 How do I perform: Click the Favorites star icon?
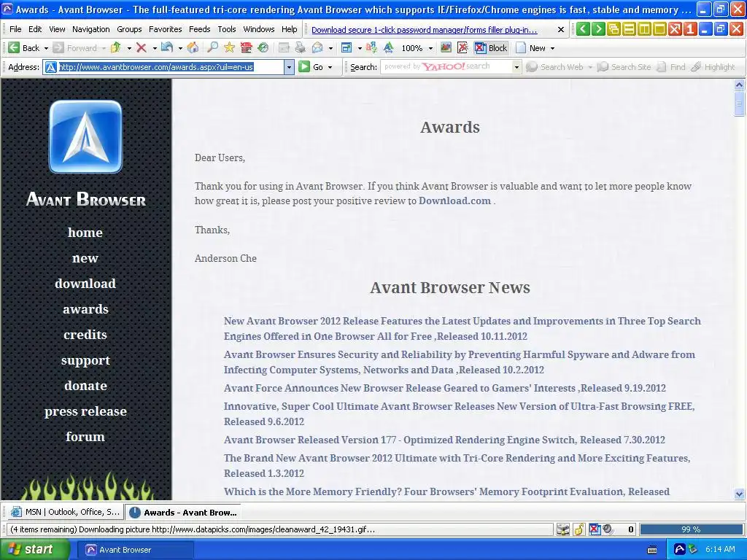tap(229, 47)
